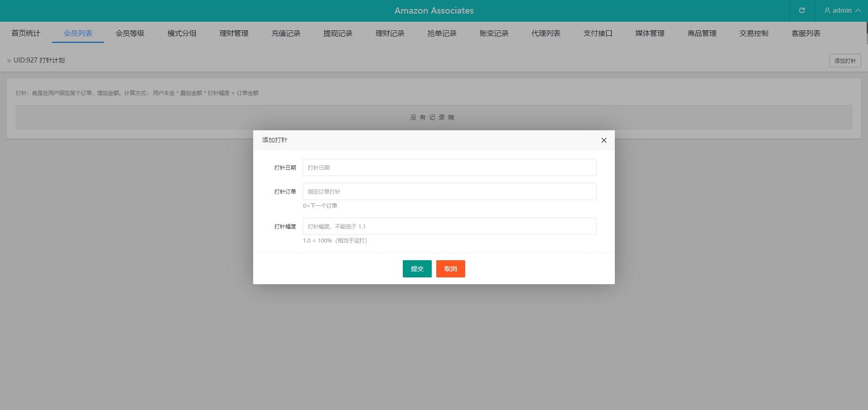Open the 商品管理 tab

tap(702, 33)
